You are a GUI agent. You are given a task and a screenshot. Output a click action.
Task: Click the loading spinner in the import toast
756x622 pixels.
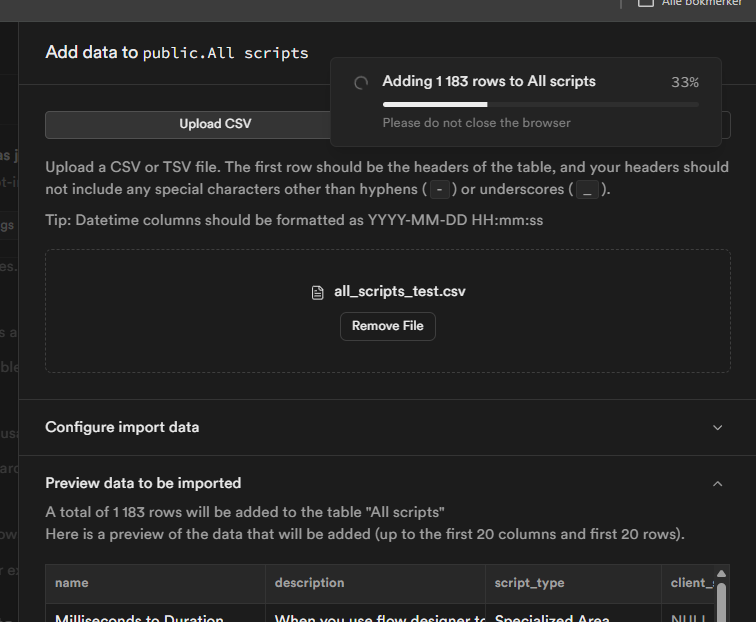point(362,83)
